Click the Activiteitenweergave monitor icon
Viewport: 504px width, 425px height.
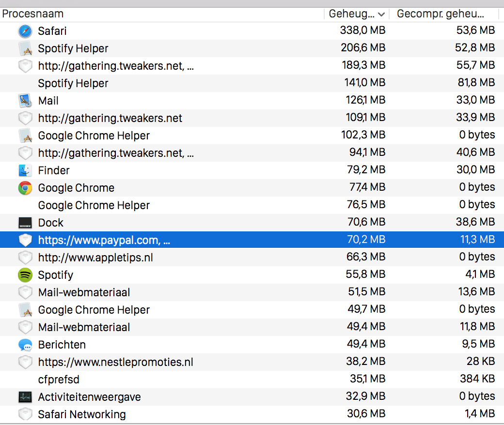25,397
